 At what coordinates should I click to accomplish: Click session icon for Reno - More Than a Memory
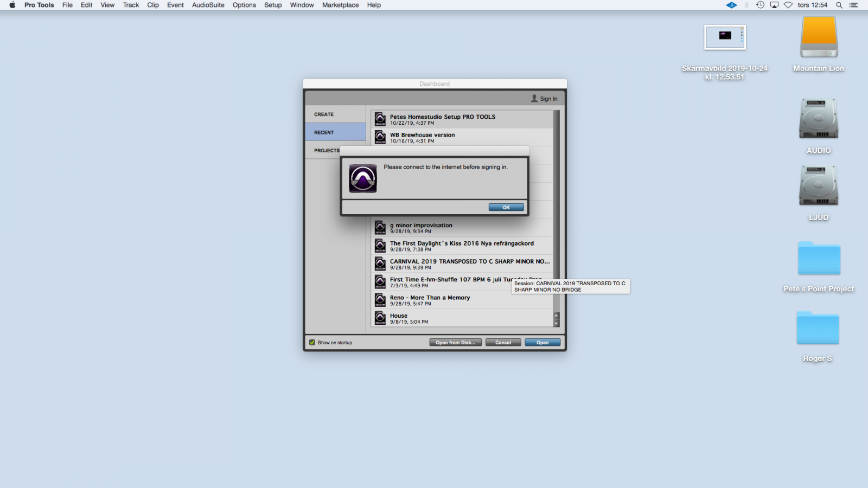pos(380,300)
